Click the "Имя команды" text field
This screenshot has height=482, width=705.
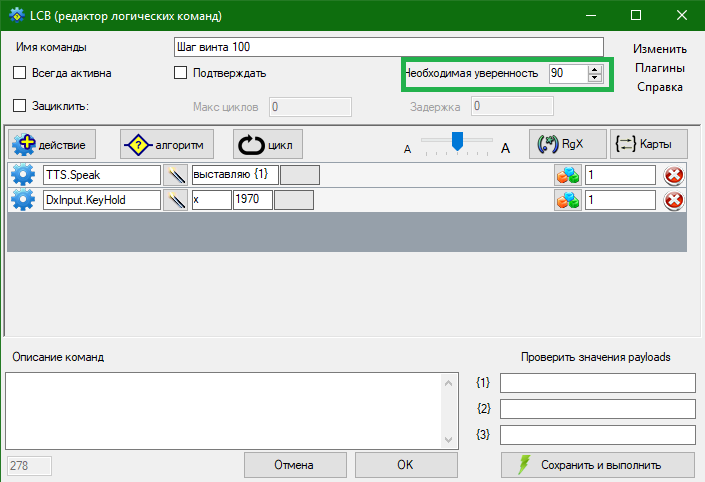[388, 48]
